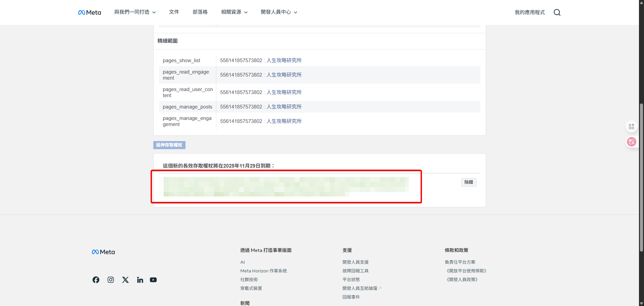The height and width of the screenshot is (306, 644).
Task: Click 我的應用程式 in the header
Action: click(x=529, y=12)
